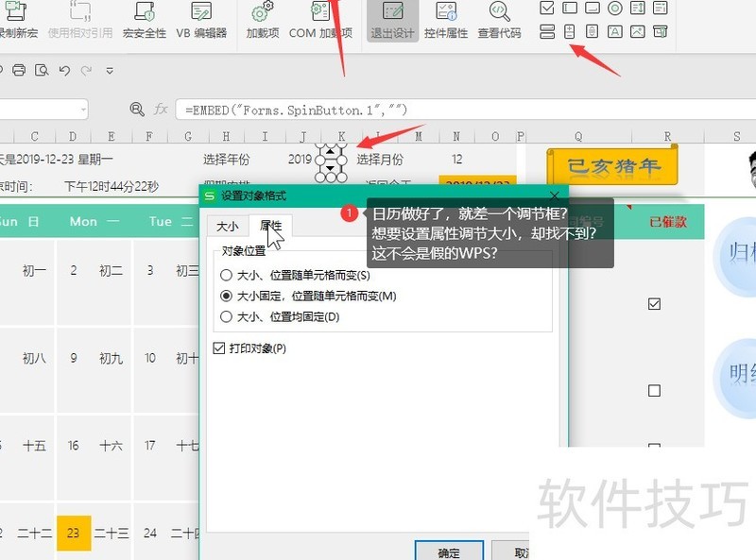Click the calendar cell with date 9
The image size is (756, 560).
(74, 358)
